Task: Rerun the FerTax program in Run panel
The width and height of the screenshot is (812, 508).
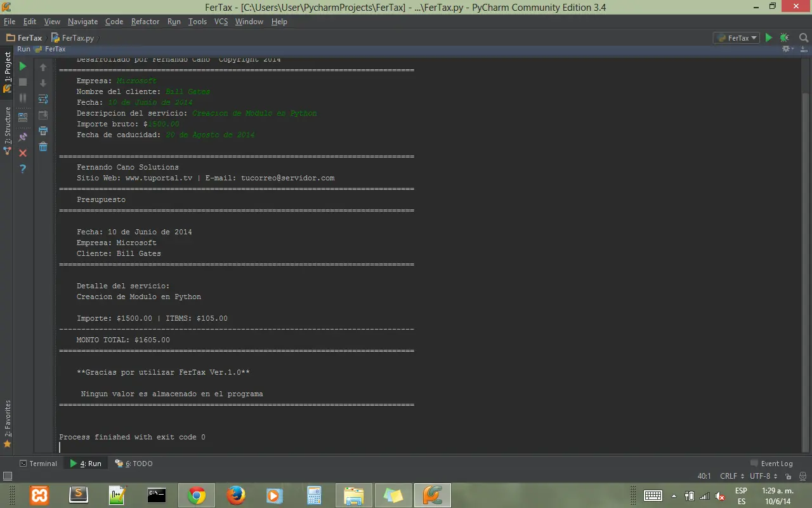Action: pos(23,66)
